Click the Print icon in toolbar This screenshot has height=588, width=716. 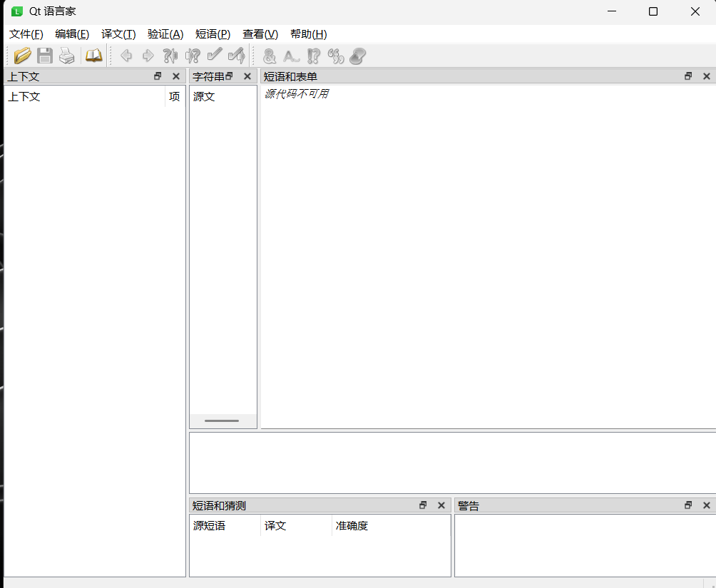pyautogui.click(x=66, y=56)
